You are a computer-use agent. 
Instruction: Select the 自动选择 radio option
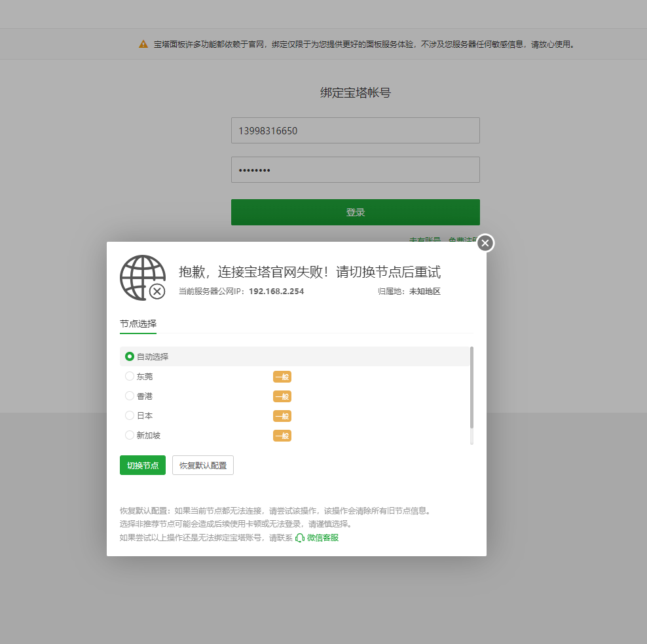[x=130, y=356]
